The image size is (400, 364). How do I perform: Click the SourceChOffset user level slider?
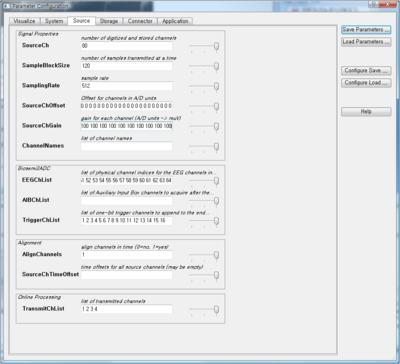(204, 107)
